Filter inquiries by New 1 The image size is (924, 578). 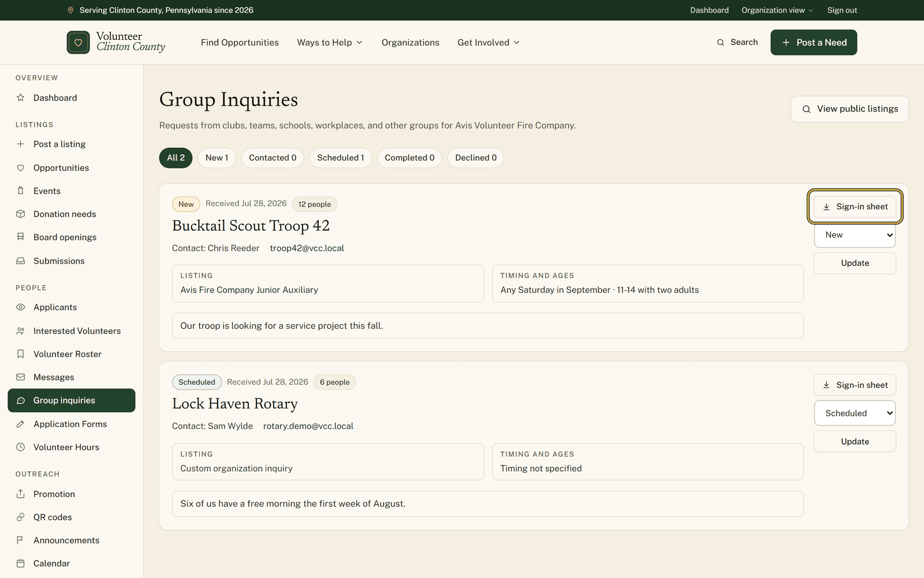(217, 158)
